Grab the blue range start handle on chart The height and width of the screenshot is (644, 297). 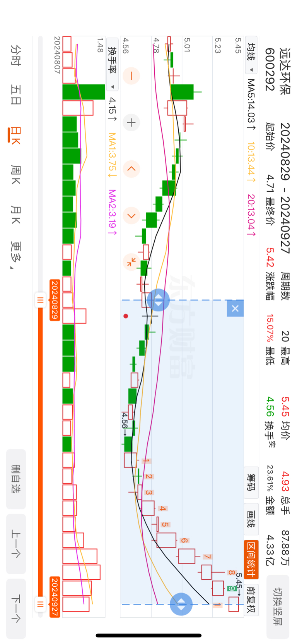(158, 300)
